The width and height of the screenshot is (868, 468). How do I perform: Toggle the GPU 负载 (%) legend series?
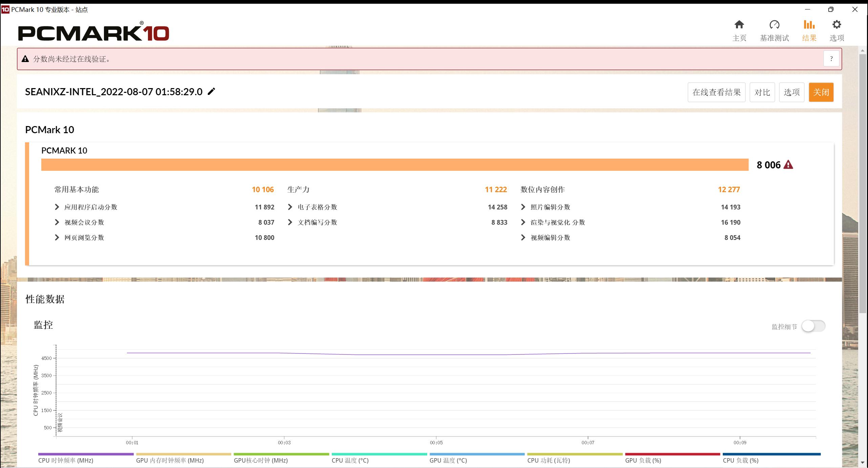pos(643,460)
